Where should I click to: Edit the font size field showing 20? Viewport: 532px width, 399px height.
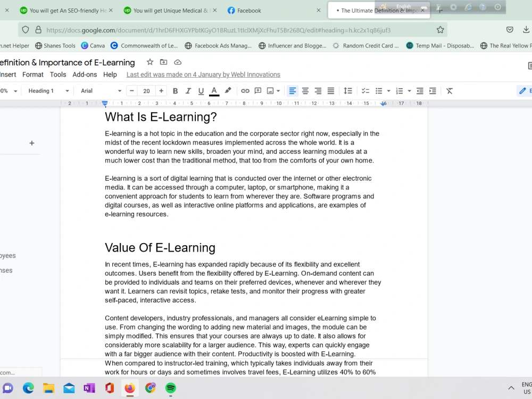coord(147,91)
